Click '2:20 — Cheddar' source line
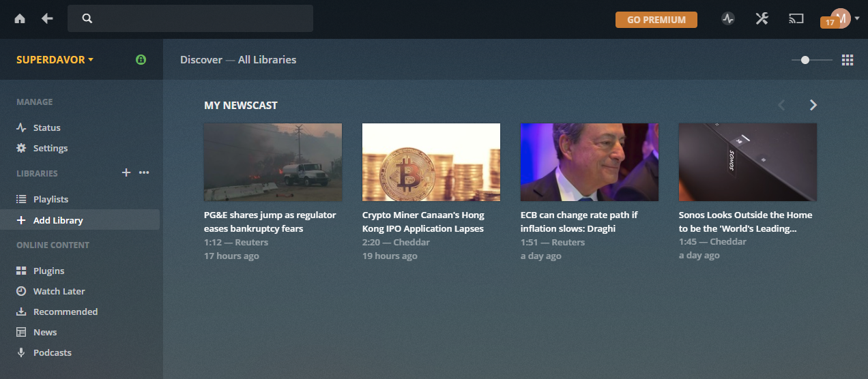This screenshot has height=379, width=868. 396,242
